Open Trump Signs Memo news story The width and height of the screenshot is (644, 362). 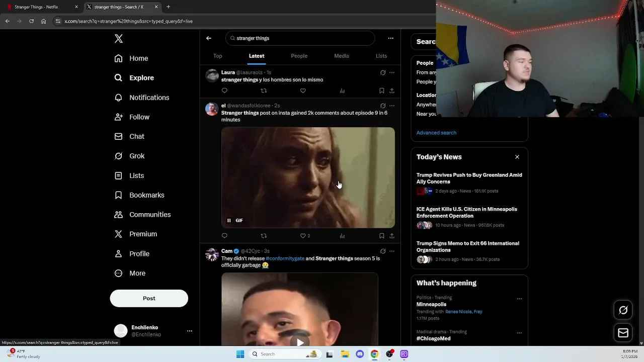469,251
